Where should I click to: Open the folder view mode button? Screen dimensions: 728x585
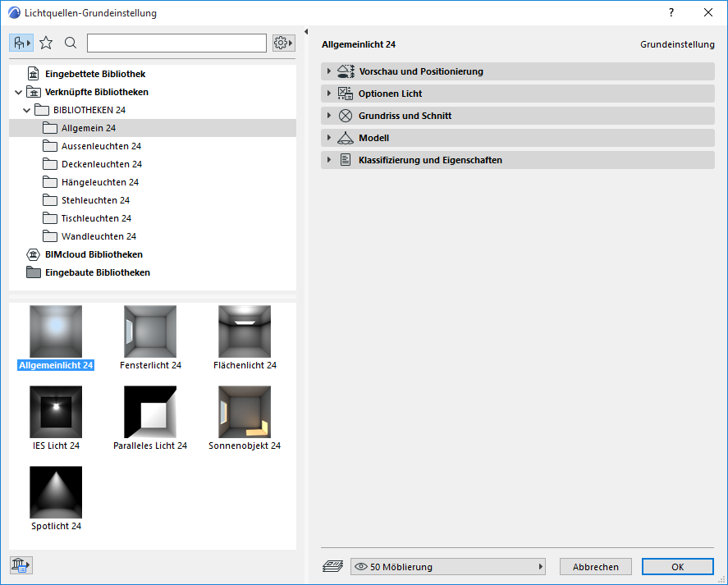pos(21,43)
